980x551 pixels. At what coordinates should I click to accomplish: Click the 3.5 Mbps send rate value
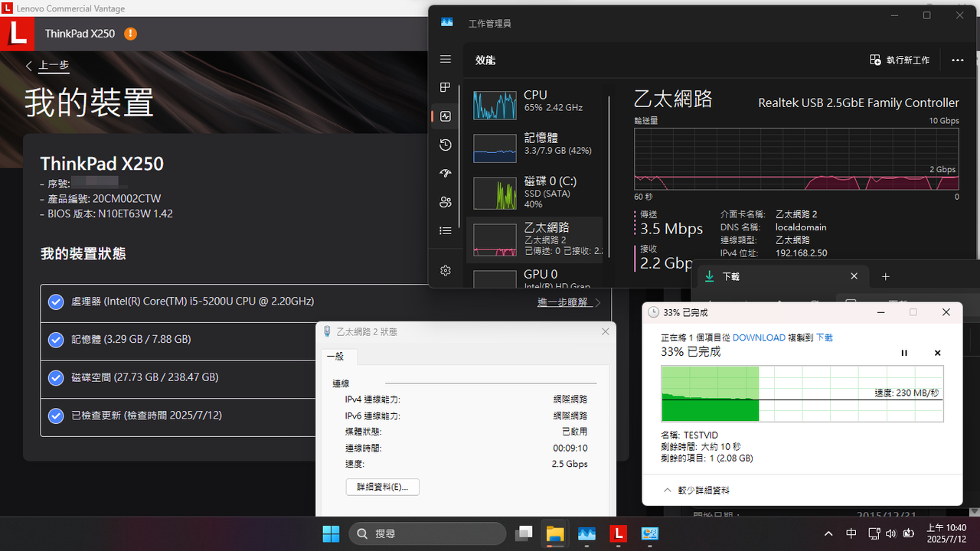(x=671, y=229)
